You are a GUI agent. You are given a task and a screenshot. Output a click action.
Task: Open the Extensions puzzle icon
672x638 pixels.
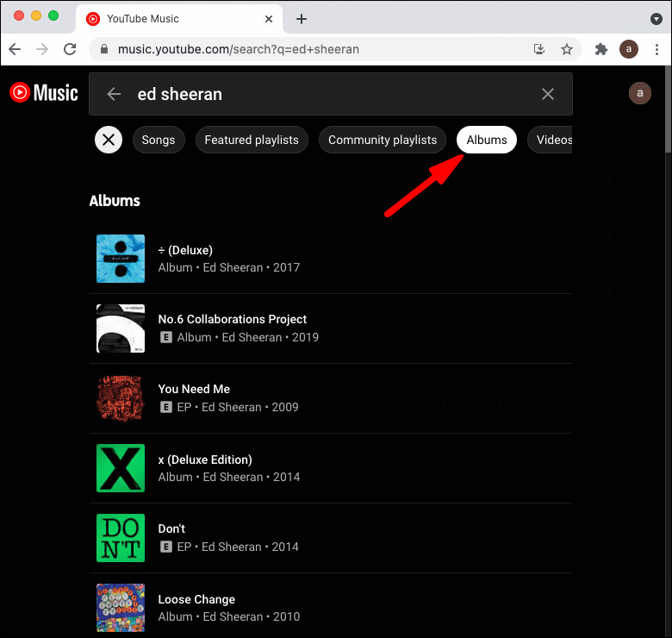click(601, 49)
